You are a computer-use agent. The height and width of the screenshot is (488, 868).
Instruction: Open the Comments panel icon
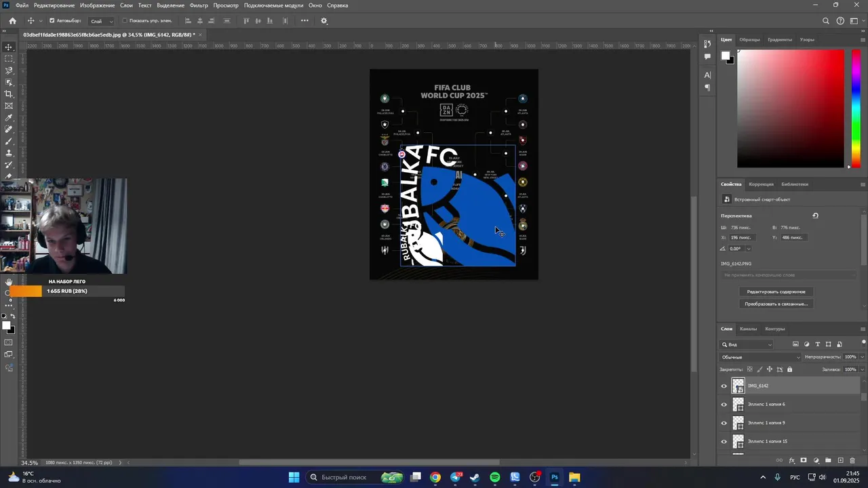707,57
